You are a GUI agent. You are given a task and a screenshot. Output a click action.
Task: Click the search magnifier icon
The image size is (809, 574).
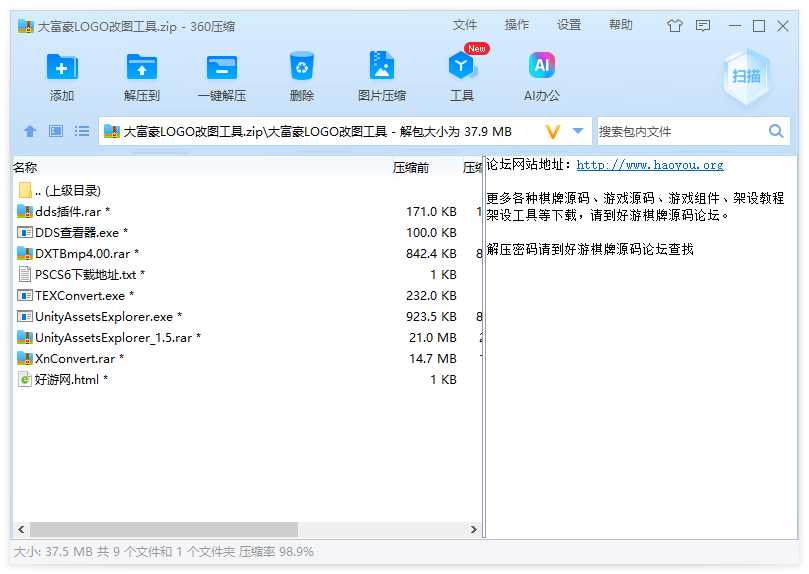click(776, 131)
